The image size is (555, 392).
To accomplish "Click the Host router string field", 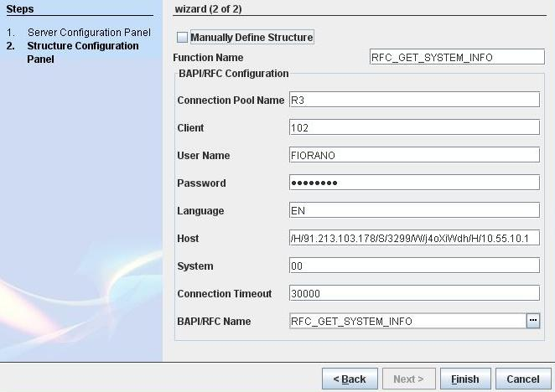I will point(413,238).
